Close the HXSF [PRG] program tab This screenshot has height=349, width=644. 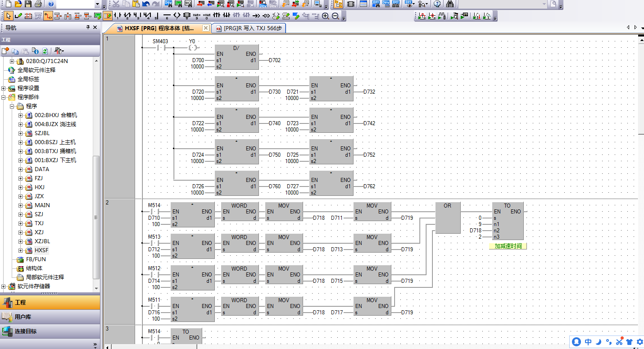pos(205,28)
